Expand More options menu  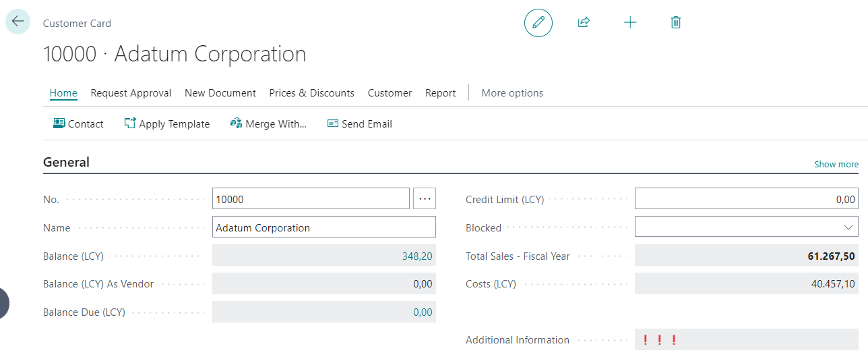[512, 93]
